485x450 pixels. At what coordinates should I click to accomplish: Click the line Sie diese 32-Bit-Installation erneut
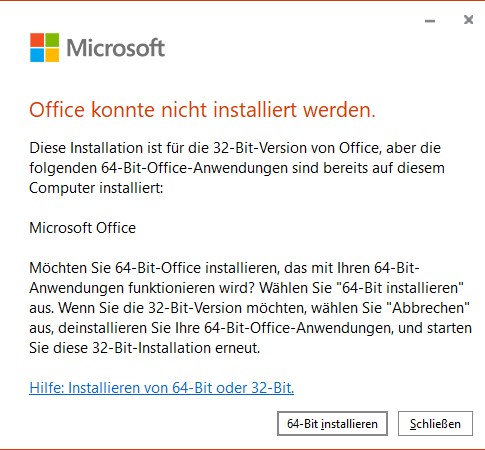(145, 348)
